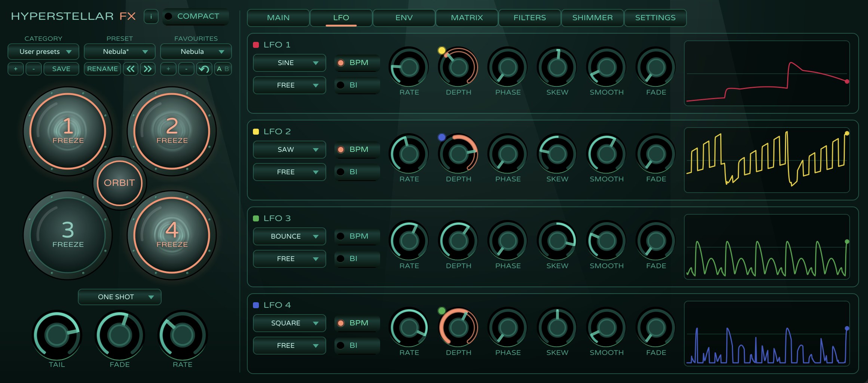Enable Freeze pad 3
Image resolution: width=868 pixels, height=383 pixels.
pos(68,235)
